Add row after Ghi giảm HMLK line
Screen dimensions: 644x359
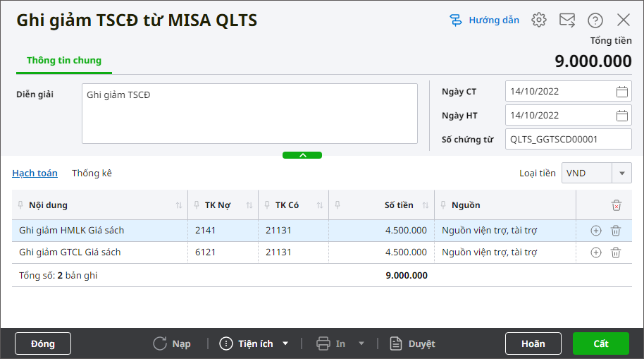coord(596,231)
